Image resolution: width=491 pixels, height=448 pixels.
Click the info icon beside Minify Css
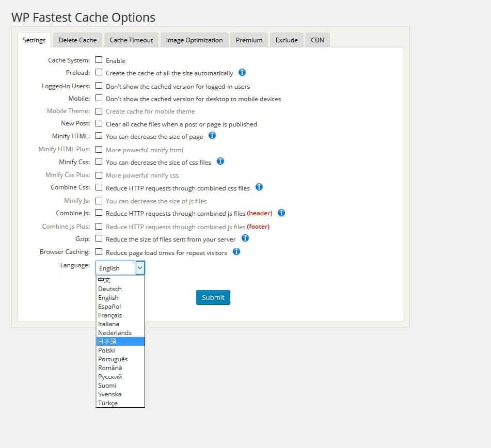click(220, 161)
